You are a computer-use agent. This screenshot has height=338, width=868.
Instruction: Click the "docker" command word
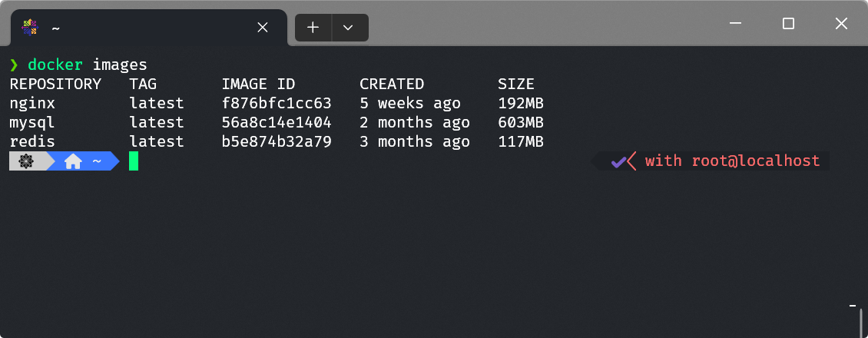(x=55, y=65)
